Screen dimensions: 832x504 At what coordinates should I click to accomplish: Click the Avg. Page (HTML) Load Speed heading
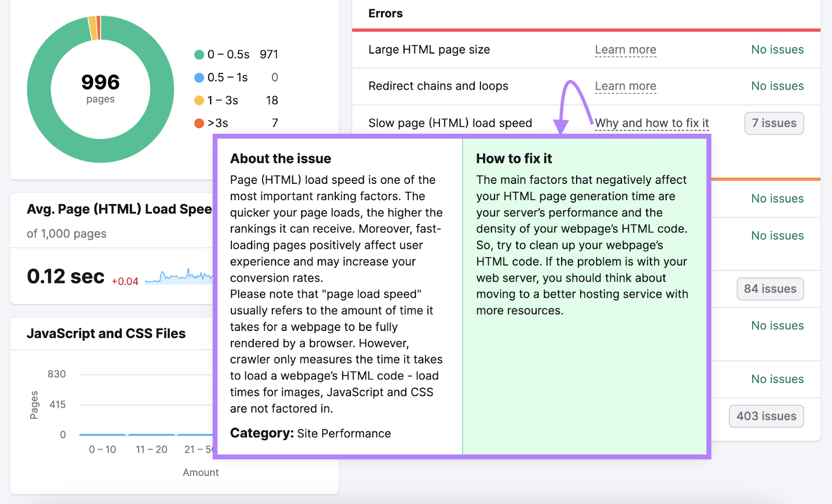coord(120,209)
